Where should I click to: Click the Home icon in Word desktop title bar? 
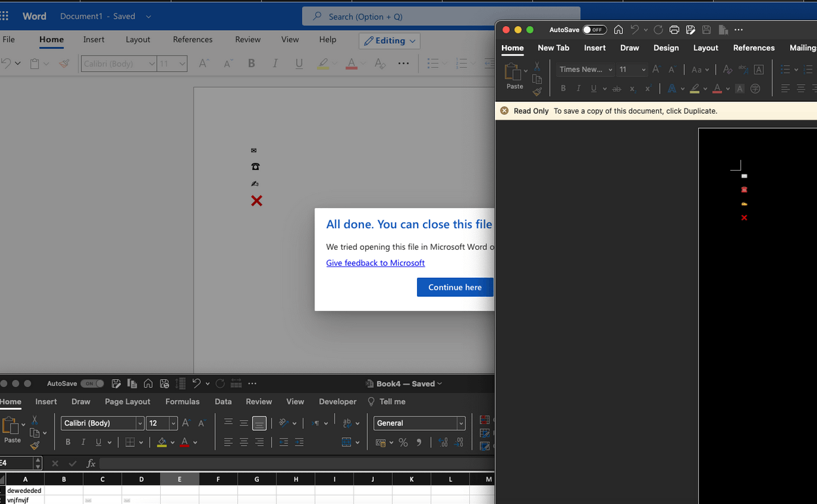click(618, 30)
